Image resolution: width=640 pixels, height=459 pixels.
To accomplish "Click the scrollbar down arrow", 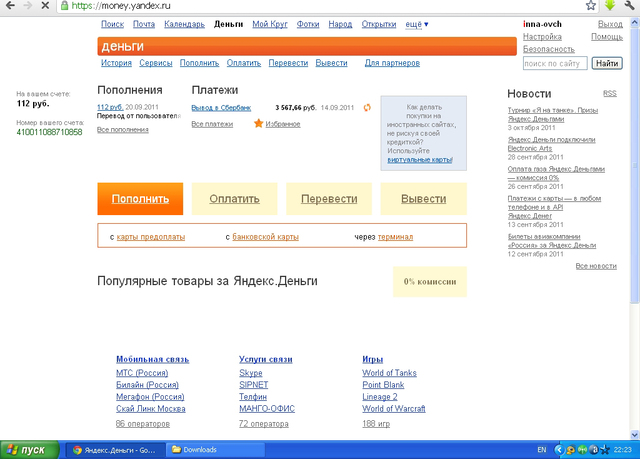I will click(634, 435).
